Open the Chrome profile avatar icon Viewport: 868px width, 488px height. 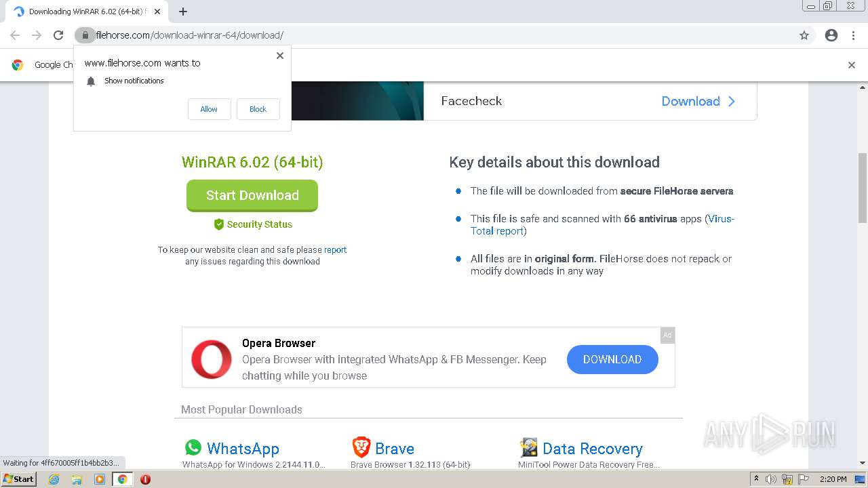click(831, 35)
